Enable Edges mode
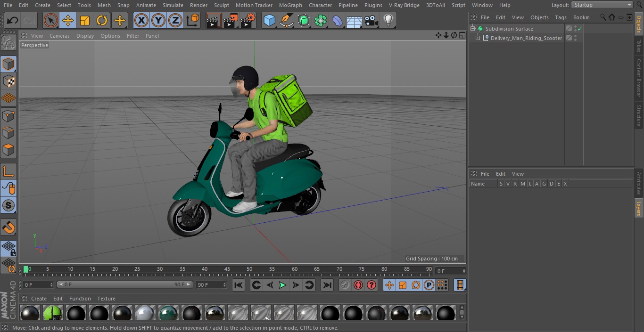This screenshot has height=332, width=644. pos(8,132)
